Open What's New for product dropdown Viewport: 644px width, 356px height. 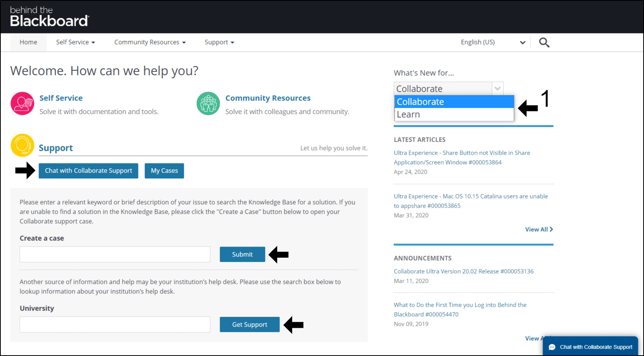point(448,88)
